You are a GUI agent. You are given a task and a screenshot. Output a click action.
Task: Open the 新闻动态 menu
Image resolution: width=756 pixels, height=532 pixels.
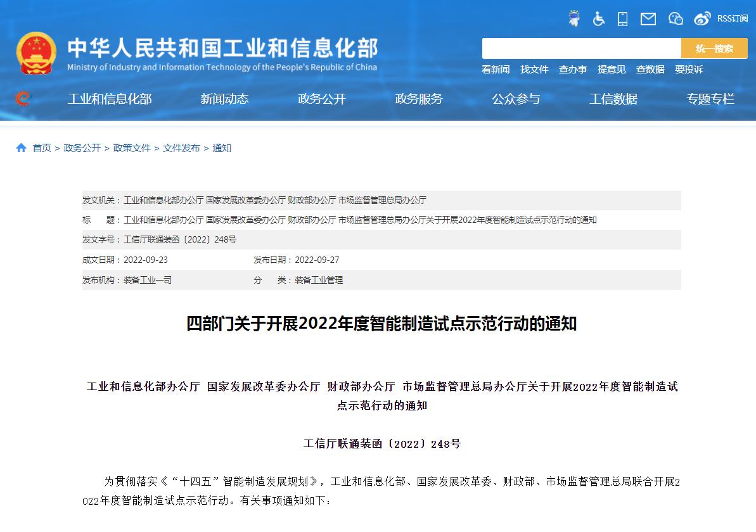224,99
